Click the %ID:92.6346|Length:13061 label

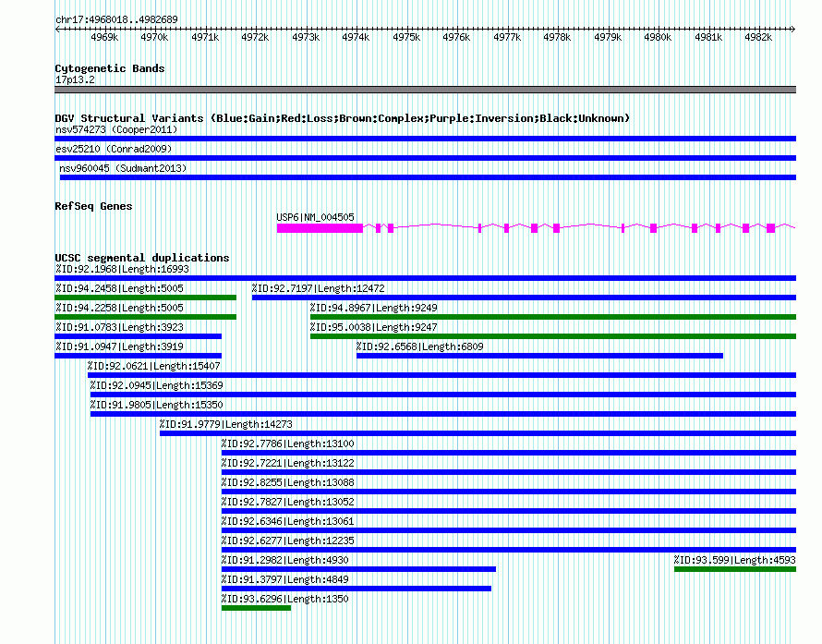[288, 521]
